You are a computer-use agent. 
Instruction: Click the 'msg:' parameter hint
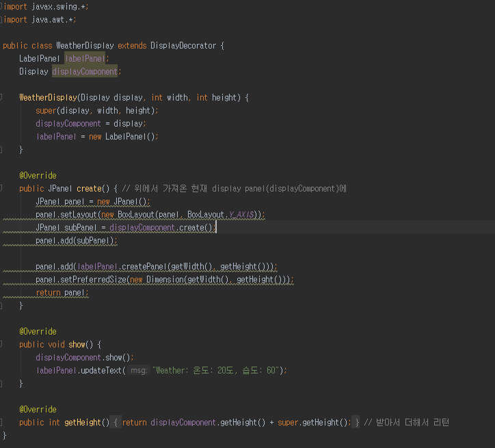coord(139,370)
